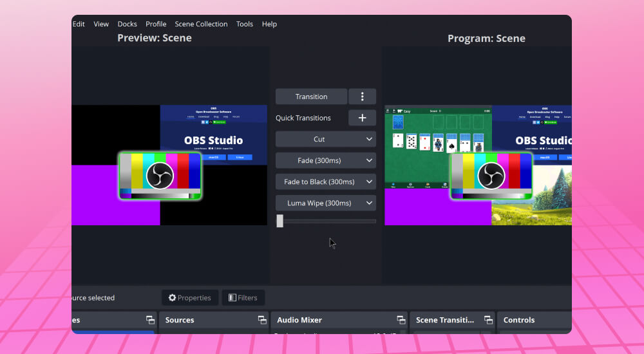This screenshot has height=354, width=644.
Task: Click the transition T-bar slider handle
Action: pyautogui.click(x=279, y=221)
